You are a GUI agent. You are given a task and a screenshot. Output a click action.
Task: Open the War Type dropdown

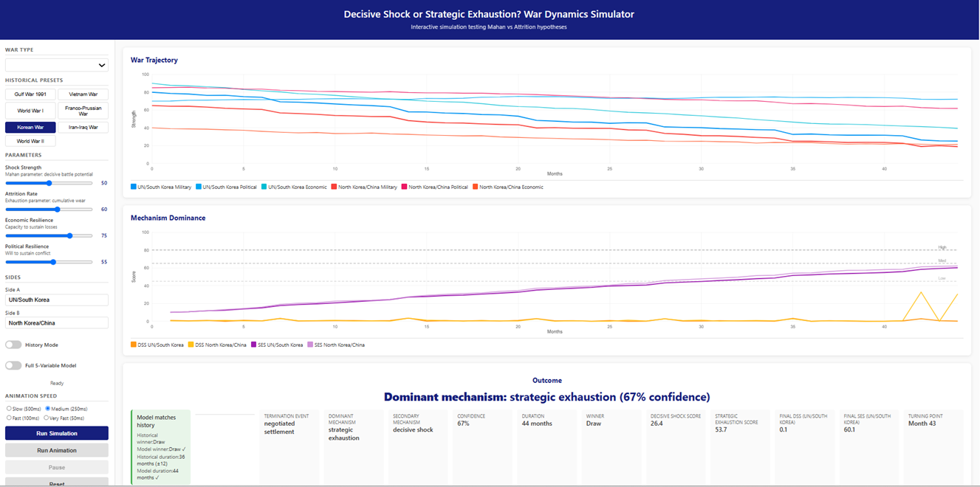tap(57, 65)
